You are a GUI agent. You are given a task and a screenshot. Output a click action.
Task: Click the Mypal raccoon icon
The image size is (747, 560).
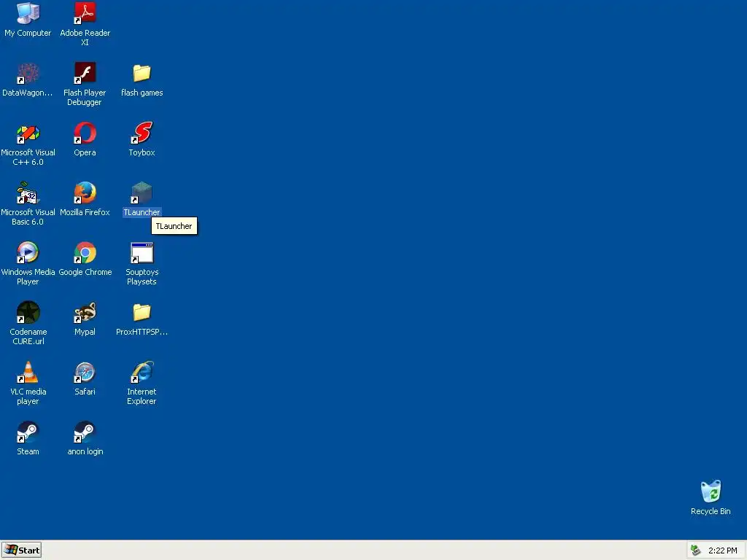coord(85,312)
